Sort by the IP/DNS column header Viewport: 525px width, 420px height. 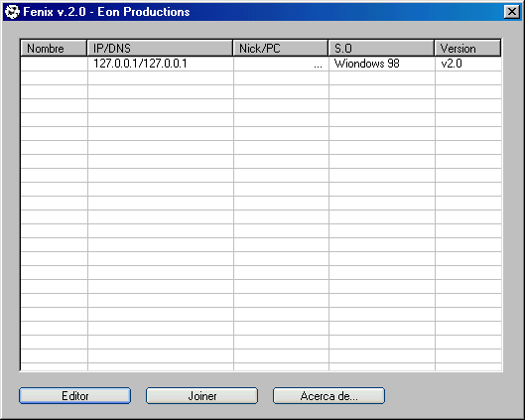pos(160,49)
